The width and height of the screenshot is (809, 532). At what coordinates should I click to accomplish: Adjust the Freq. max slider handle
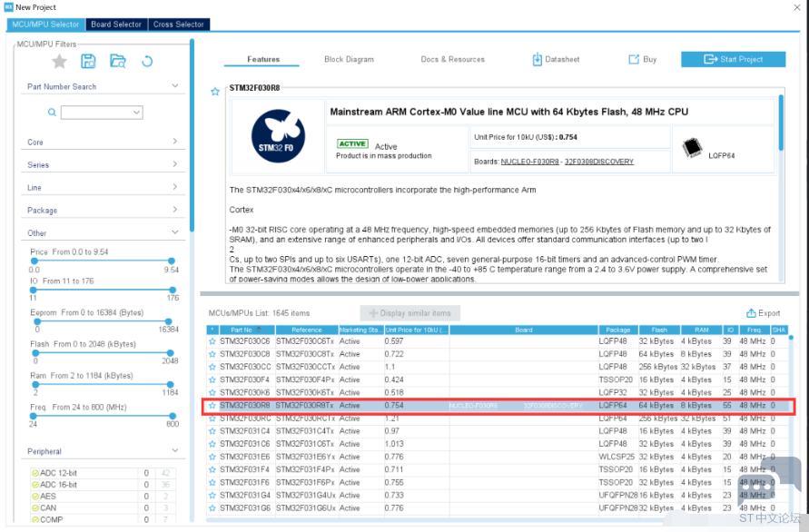point(173,416)
